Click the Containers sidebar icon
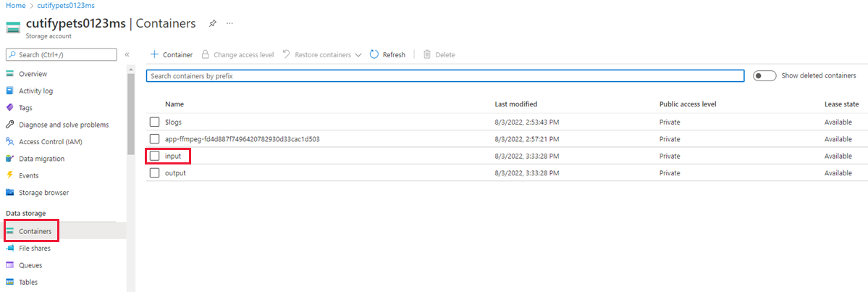Screen dimensions: 868x292 coord(9,231)
